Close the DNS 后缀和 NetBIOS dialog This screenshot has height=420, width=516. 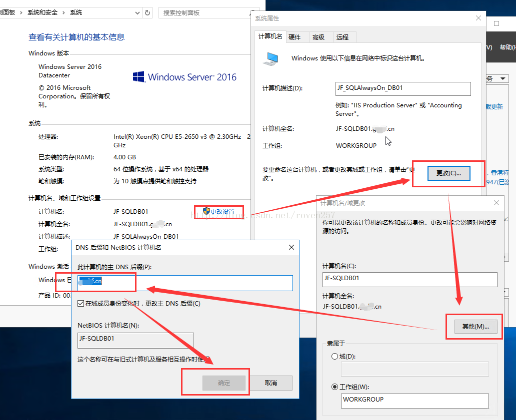(291, 247)
